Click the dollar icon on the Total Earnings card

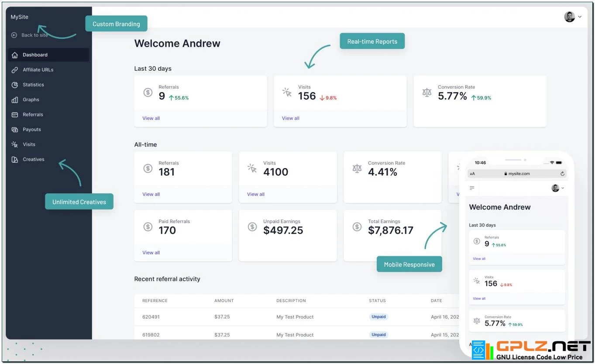(x=357, y=227)
